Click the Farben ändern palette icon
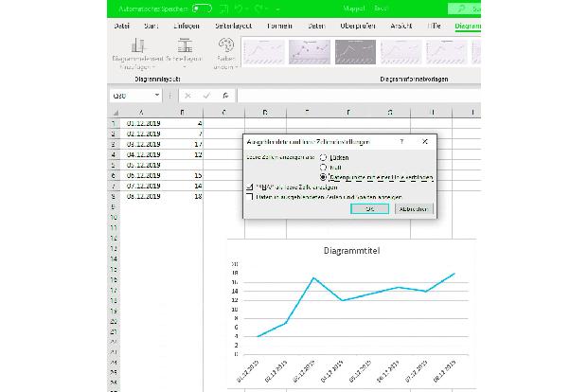588x392 pixels. 226,45
